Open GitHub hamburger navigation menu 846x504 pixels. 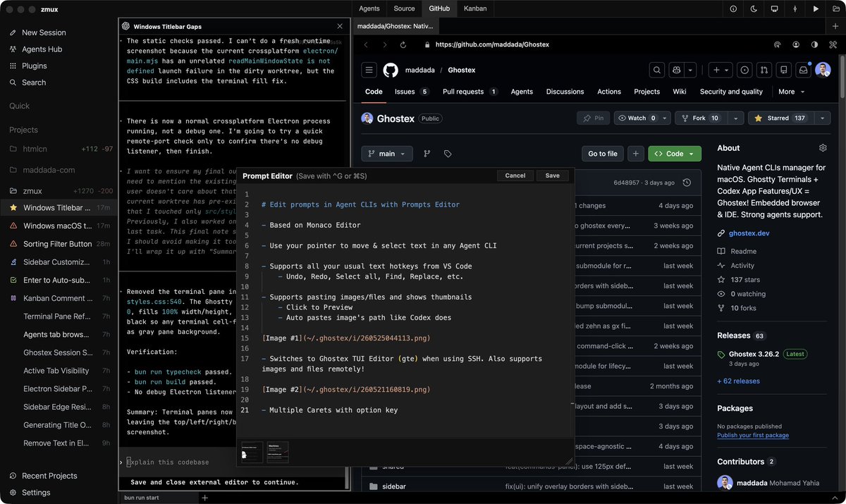(369, 70)
